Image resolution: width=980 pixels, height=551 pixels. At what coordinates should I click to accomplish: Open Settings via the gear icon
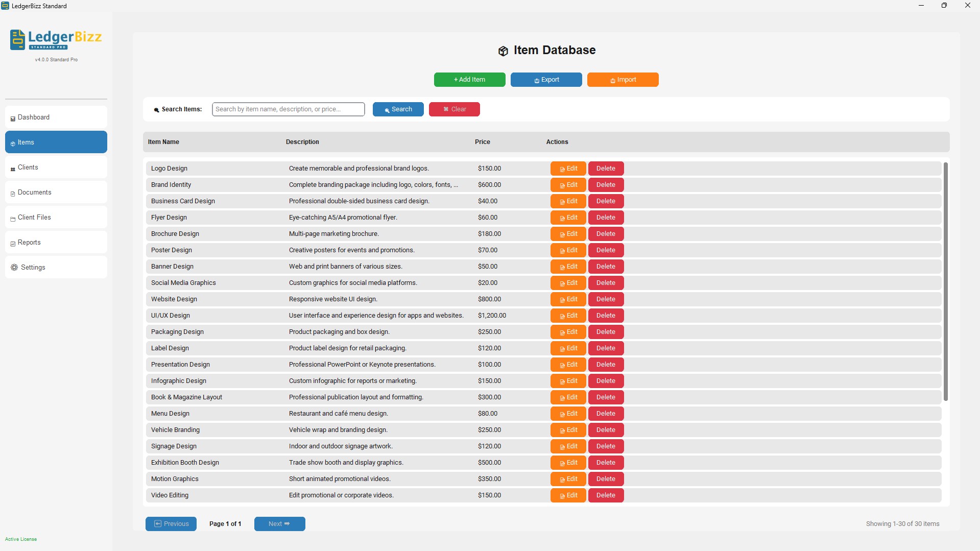[14, 267]
